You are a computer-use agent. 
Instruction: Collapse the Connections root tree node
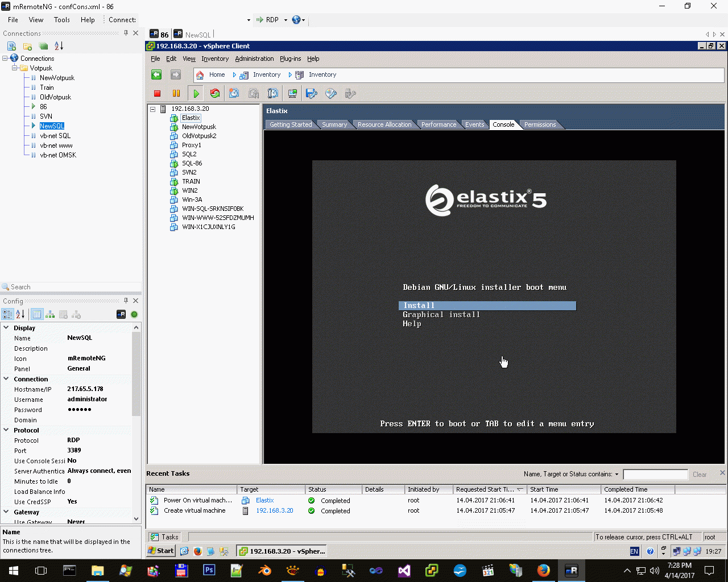5,58
